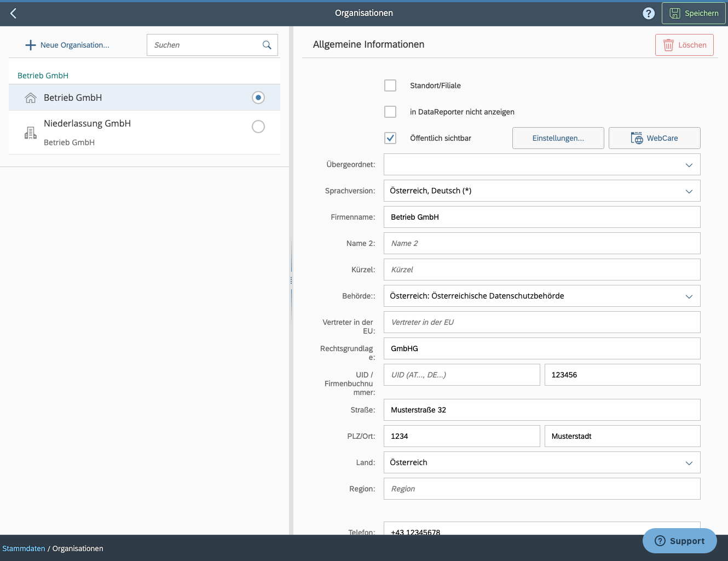Click the globe icon on the WebCare button
Image resolution: width=728 pixels, height=561 pixels.
(x=637, y=138)
